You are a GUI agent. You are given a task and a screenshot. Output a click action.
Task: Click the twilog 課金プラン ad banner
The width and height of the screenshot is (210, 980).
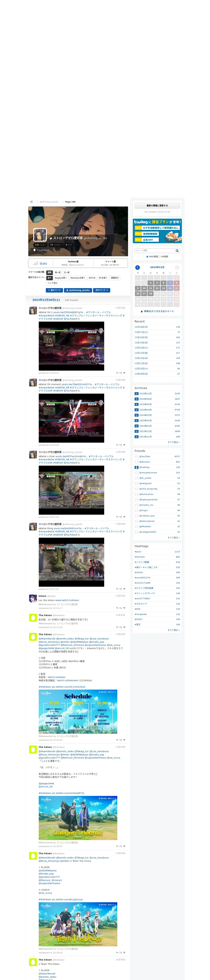point(157,231)
